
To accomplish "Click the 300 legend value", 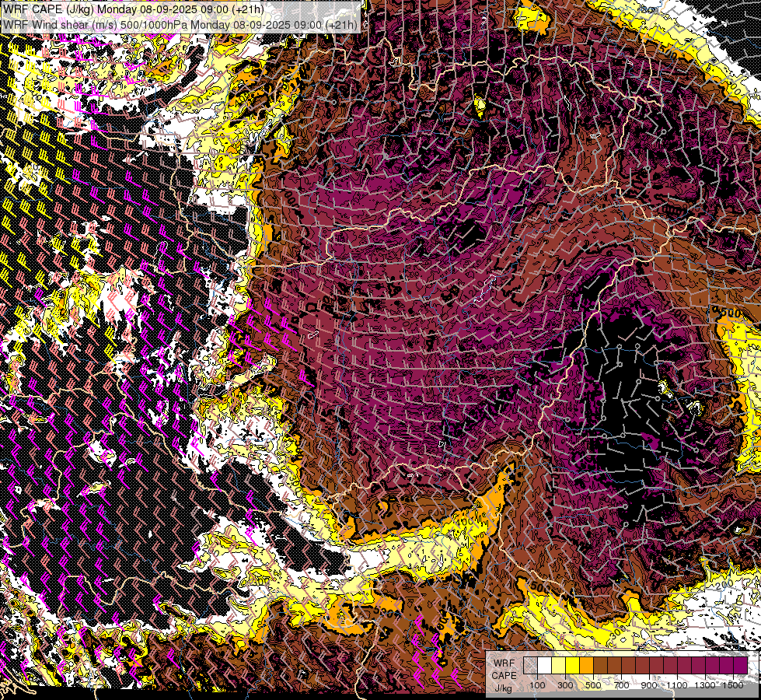I will [x=565, y=685].
